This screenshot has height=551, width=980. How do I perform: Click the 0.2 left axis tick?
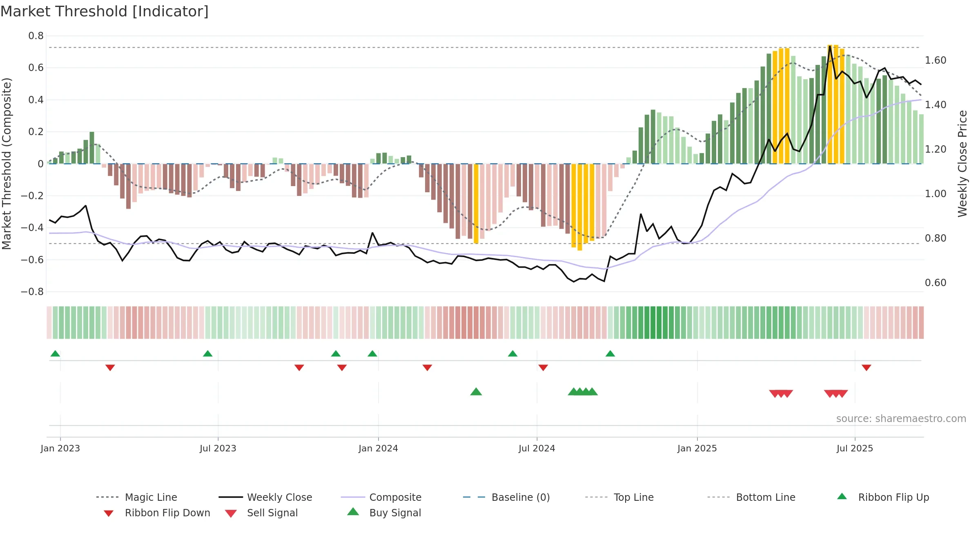click(x=36, y=132)
